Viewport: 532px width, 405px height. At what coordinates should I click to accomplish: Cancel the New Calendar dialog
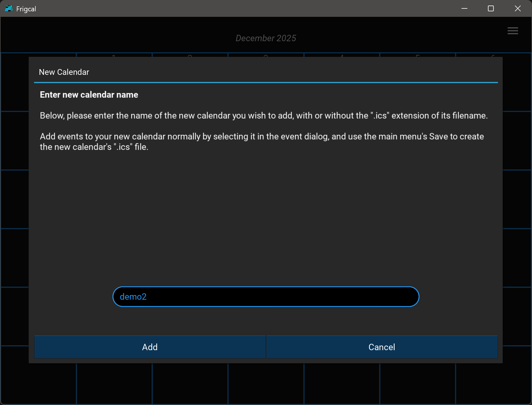point(382,347)
